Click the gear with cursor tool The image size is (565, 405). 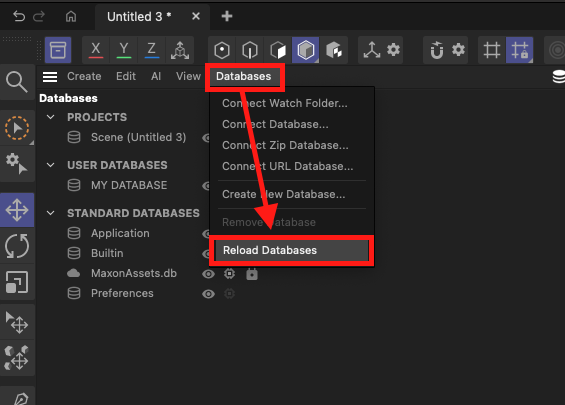17,163
